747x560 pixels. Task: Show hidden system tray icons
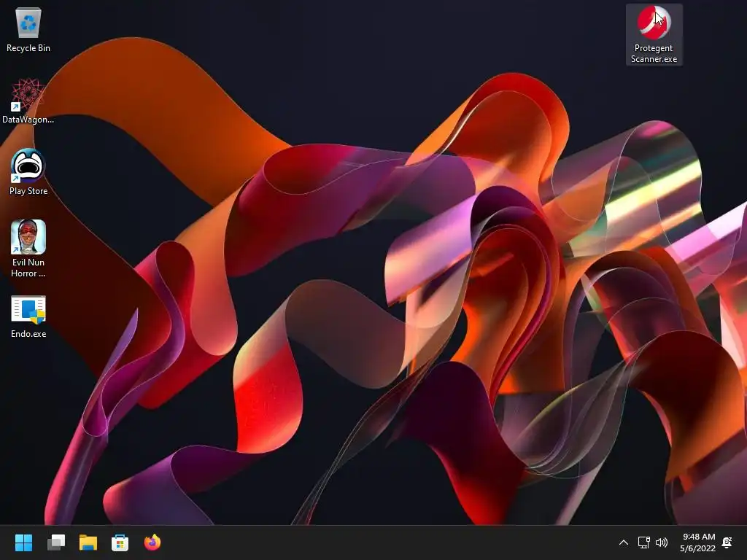coord(624,542)
